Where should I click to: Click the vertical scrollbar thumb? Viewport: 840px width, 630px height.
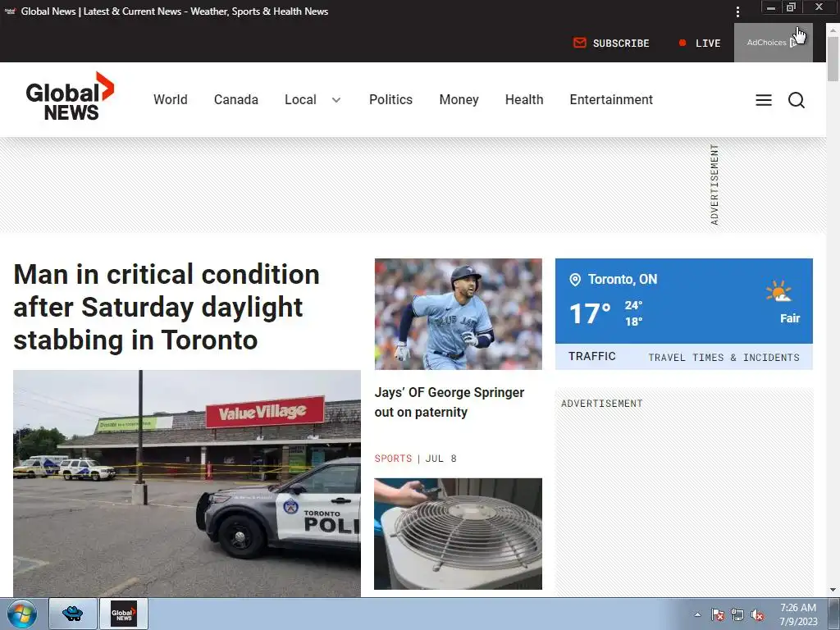[833, 59]
